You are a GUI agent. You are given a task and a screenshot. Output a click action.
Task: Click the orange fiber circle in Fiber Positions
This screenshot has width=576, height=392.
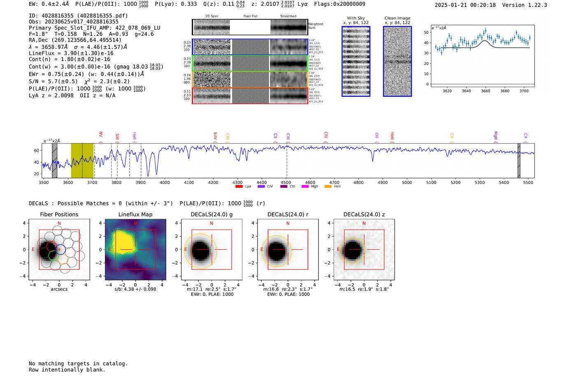[63, 259]
